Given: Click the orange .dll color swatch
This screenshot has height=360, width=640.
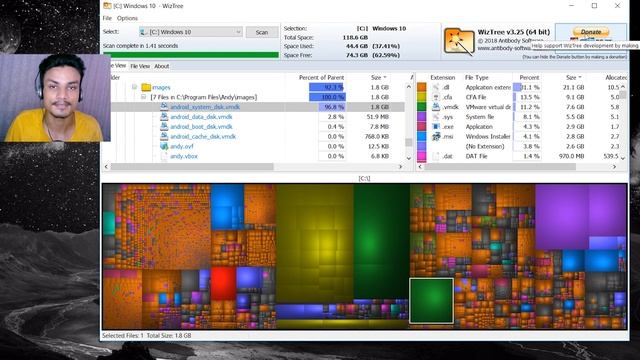Looking at the screenshot, I should 421,87.
